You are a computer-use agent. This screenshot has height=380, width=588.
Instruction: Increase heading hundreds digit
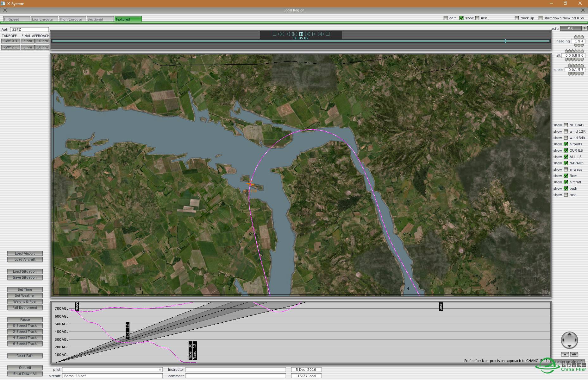coord(576,37)
